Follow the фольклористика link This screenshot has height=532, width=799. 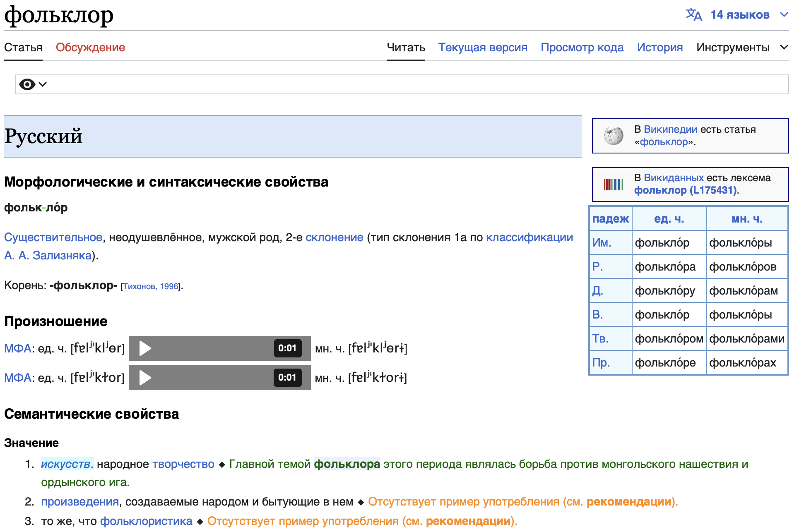146,521
